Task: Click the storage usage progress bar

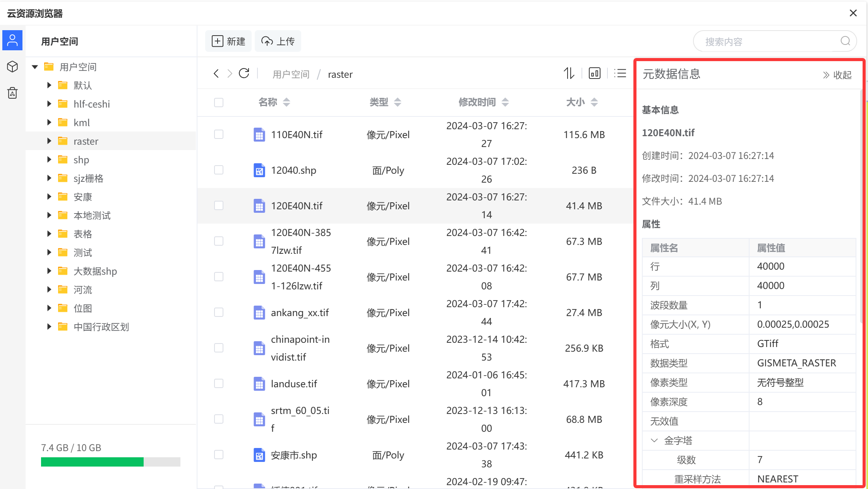Action: [110, 462]
